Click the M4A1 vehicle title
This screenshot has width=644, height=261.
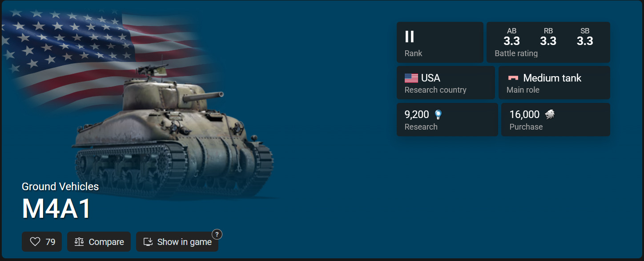point(56,208)
